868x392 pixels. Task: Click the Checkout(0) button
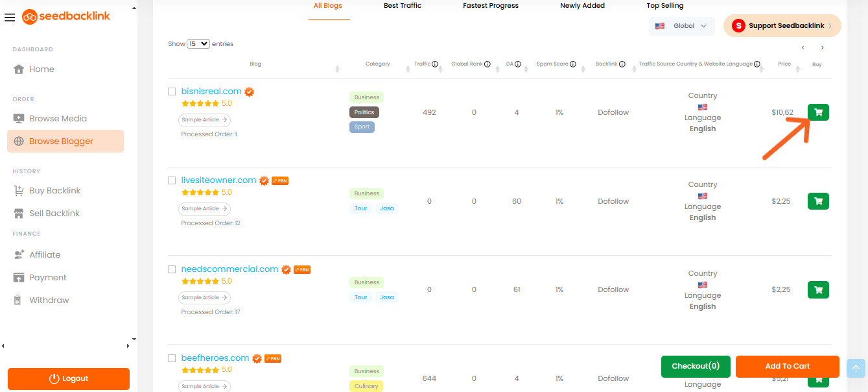pos(696,366)
